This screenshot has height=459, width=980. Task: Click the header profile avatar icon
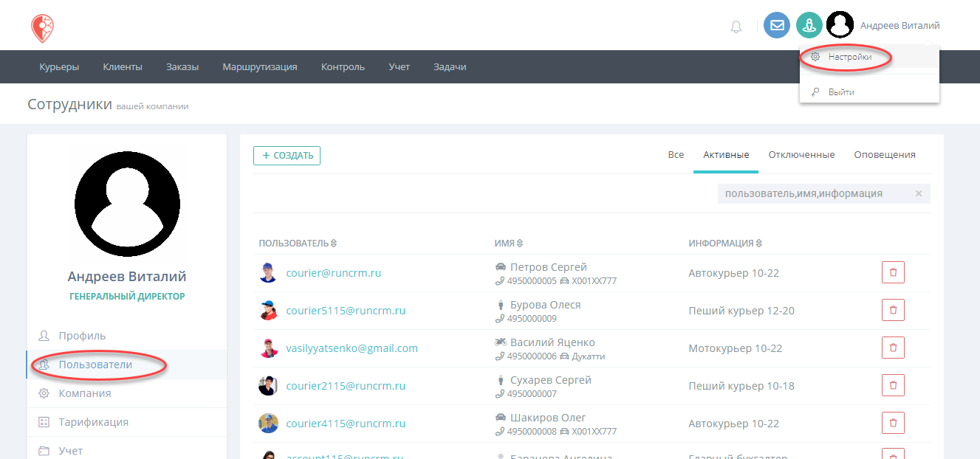(840, 25)
